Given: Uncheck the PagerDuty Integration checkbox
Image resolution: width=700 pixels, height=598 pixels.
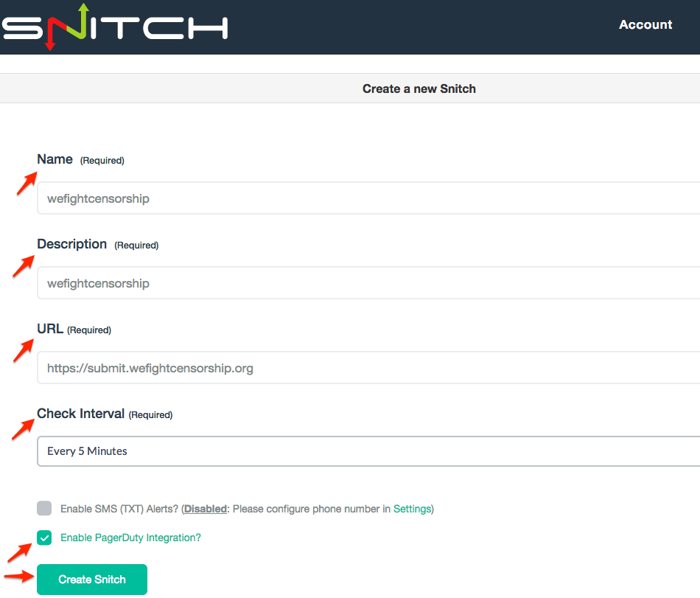Looking at the screenshot, I should [44, 538].
